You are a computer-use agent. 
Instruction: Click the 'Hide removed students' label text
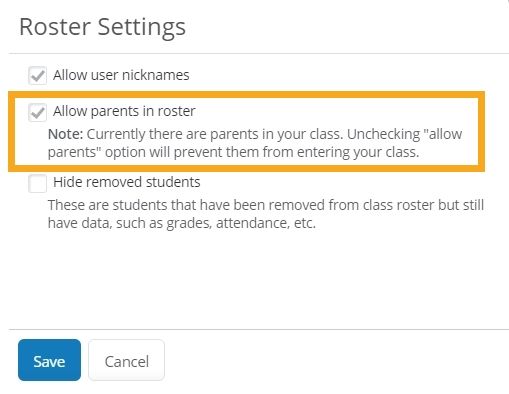[x=127, y=182]
